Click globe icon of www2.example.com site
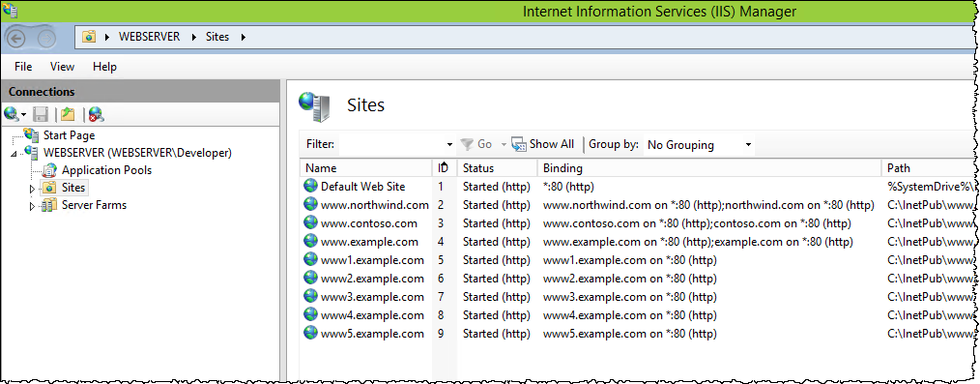 [310, 278]
